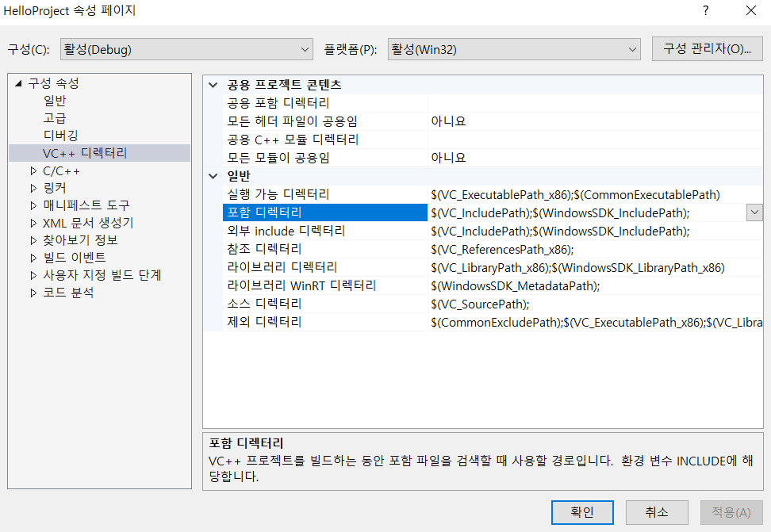
Task: Select 고급 in the tree
Action: (x=55, y=118)
